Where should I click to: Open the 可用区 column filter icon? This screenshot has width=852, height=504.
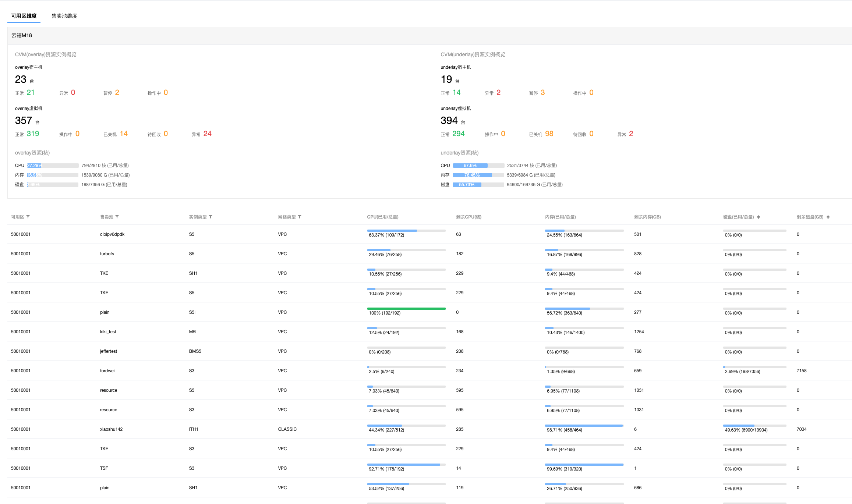click(x=28, y=217)
